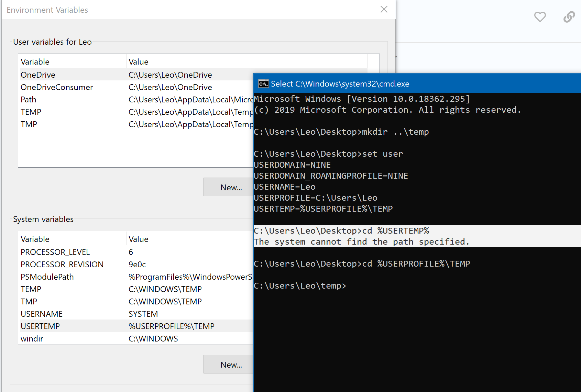Click 'mkdir ..\temp' command line in cmd
581x392 pixels.
(341, 132)
